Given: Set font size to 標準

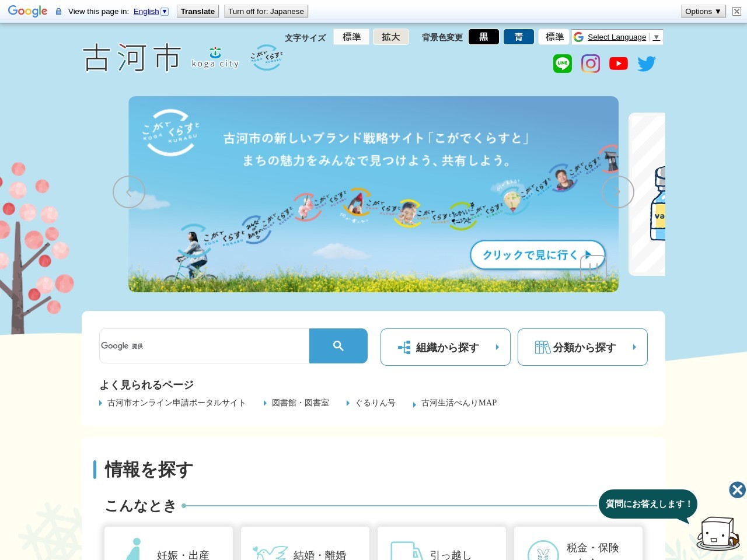Looking at the screenshot, I should 351,37.
